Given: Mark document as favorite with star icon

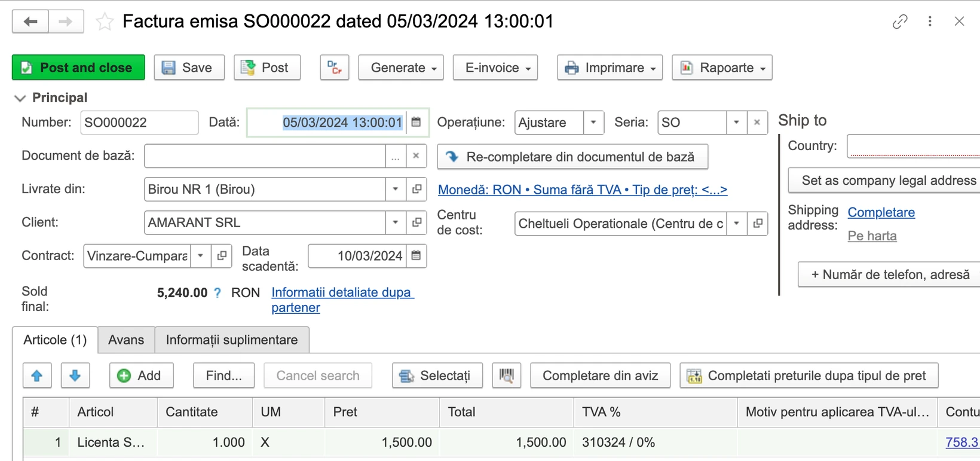Looking at the screenshot, I should pos(105,22).
